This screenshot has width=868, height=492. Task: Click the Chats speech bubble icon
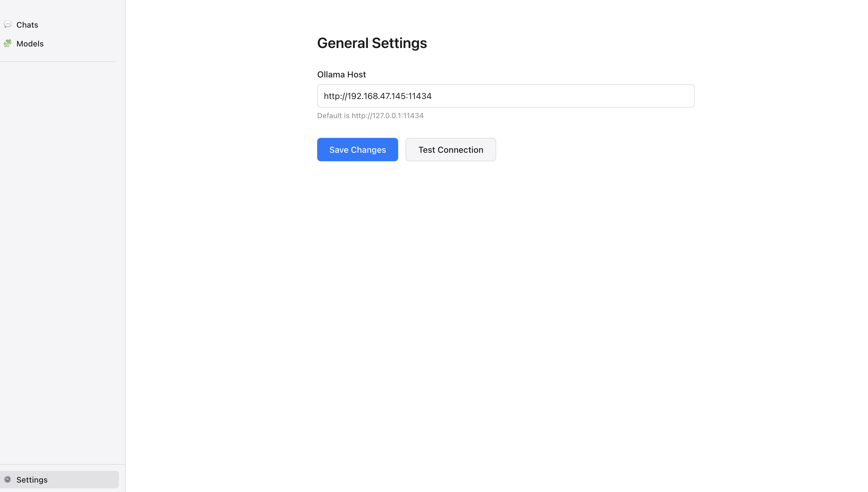click(7, 24)
